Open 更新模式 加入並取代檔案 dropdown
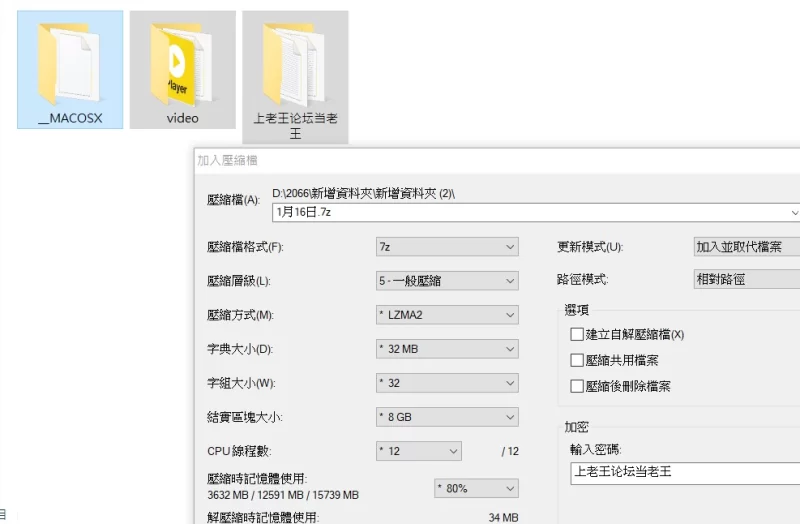The width and height of the screenshot is (800, 524). [746, 247]
